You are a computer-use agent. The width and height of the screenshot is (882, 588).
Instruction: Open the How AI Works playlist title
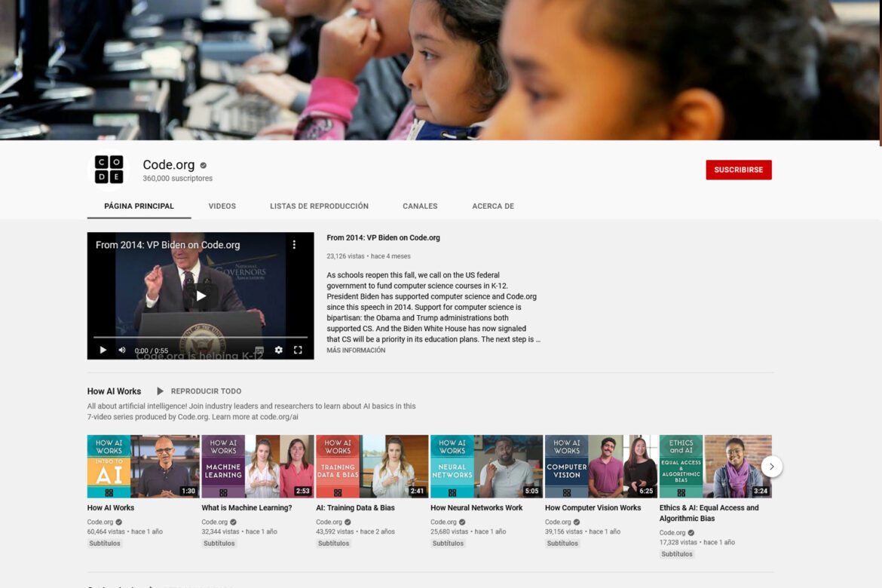tap(114, 391)
